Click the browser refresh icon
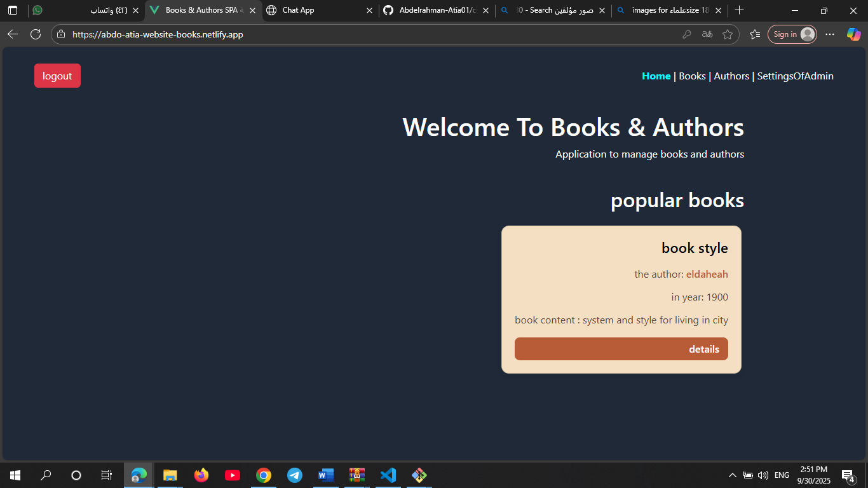The width and height of the screenshot is (868, 488). coord(36,34)
